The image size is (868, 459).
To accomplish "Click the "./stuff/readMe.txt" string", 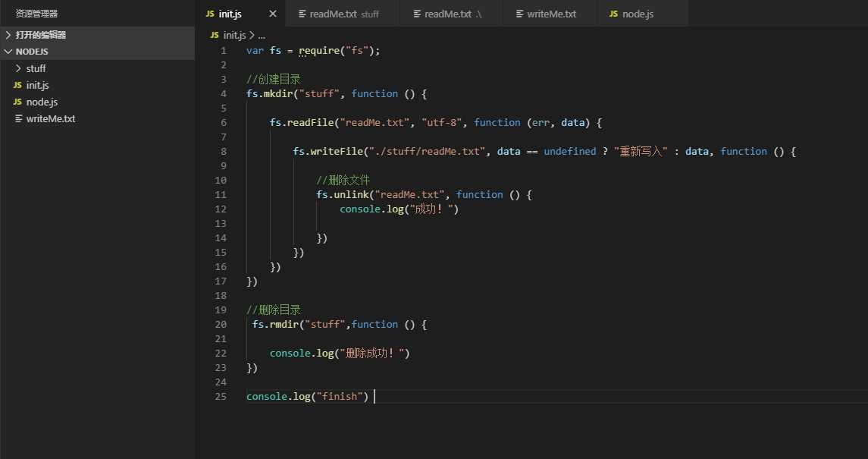I will pyautogui.click(x=427, y=151).
